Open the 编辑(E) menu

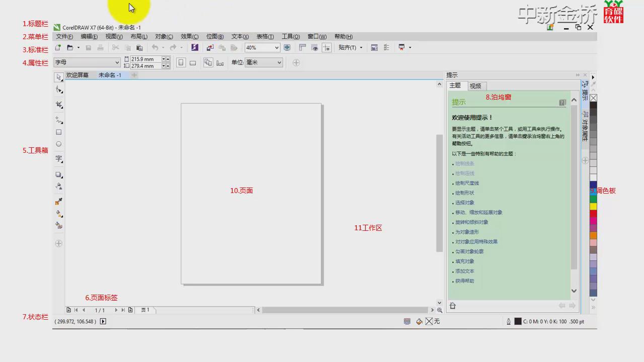(89, 37)
